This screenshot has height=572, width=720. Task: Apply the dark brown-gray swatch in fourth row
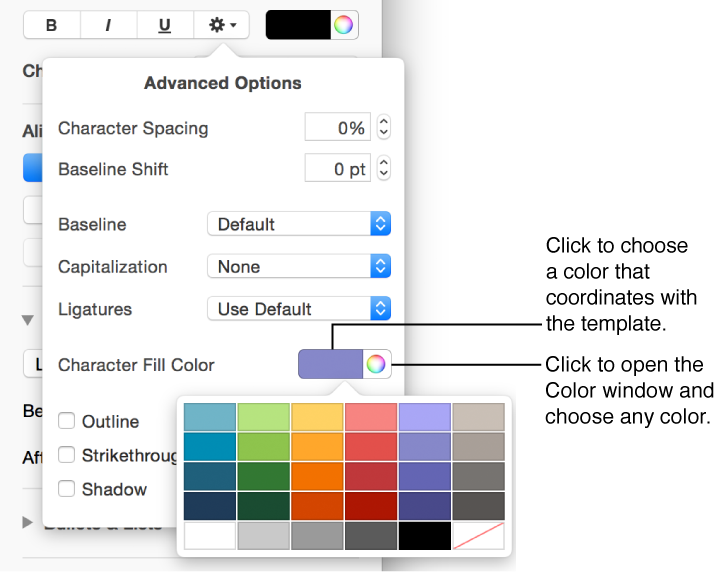coord(478,506)
